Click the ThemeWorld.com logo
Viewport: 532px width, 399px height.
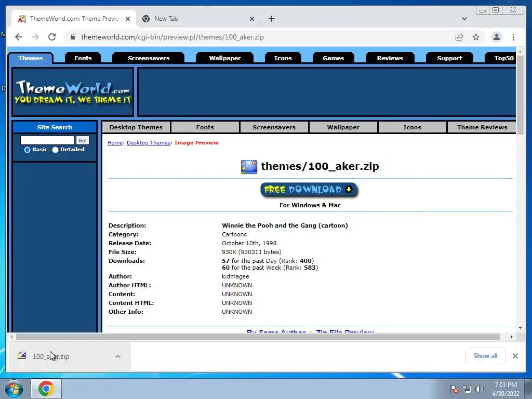(73, 92)
